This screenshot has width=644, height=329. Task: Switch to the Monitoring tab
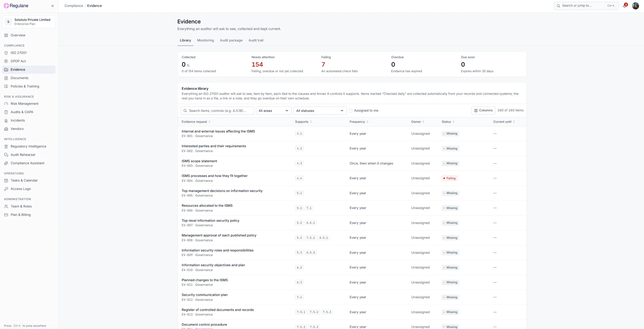tap(205, 40)
